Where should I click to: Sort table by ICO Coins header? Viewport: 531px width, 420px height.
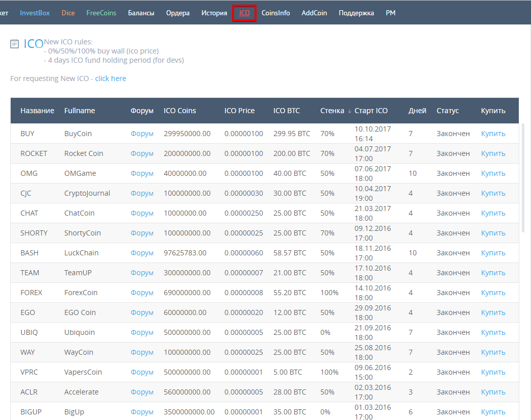tap(180, 111)
